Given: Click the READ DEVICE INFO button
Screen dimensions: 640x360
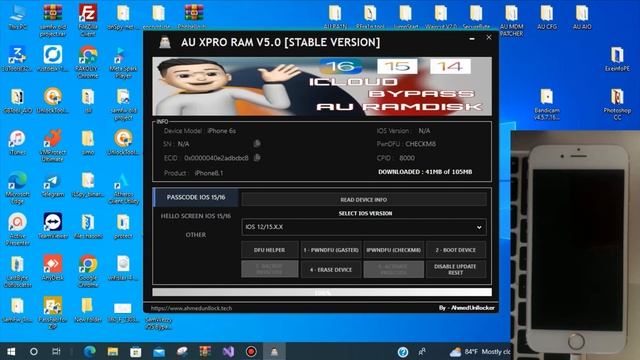Looking at the screenshot, I should 364,200.
